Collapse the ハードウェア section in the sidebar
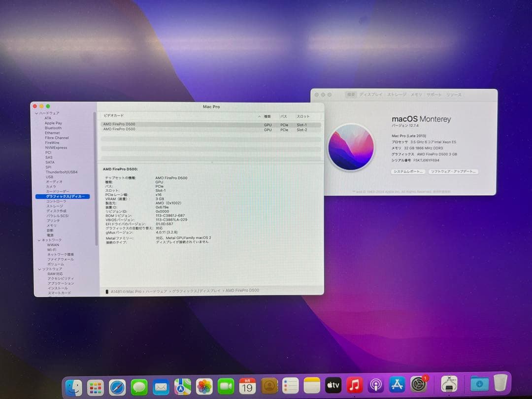Image resolution: width=532 pixels, height=399 pixels. (x=36, y=113)
